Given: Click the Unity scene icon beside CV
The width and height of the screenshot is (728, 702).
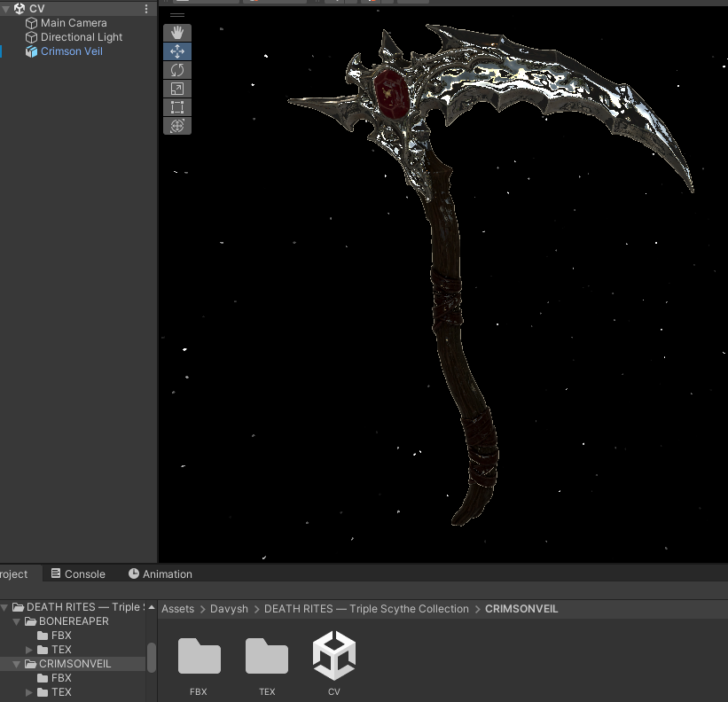Looking at the screenshot, I should point(20,8).
